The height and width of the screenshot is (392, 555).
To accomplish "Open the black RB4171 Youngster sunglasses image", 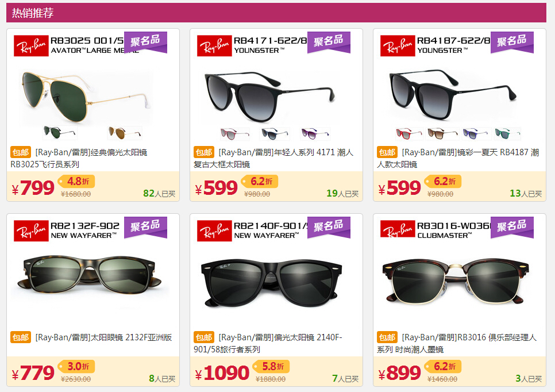I will coord(269,97).
